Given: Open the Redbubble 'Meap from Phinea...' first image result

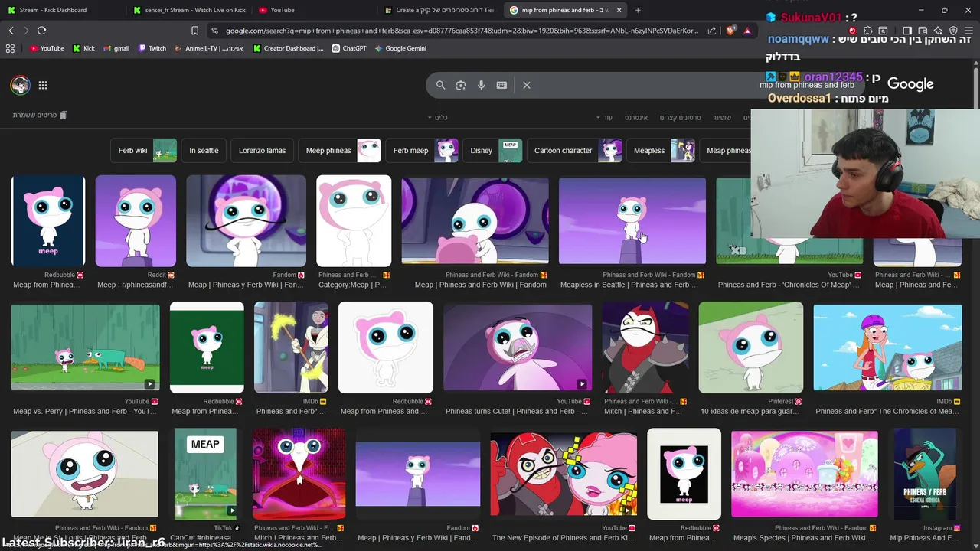Looking at the screenshot, I should [47, 221].
